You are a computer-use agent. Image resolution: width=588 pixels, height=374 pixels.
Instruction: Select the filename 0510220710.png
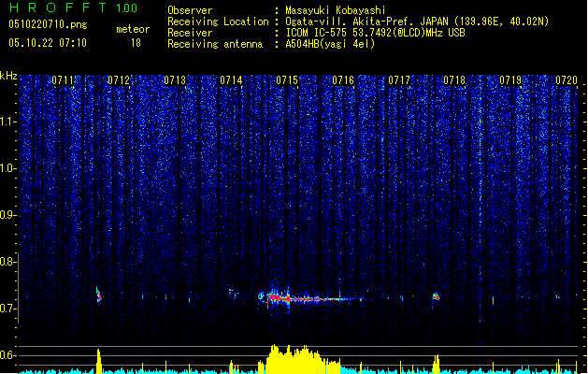(48, 24)
